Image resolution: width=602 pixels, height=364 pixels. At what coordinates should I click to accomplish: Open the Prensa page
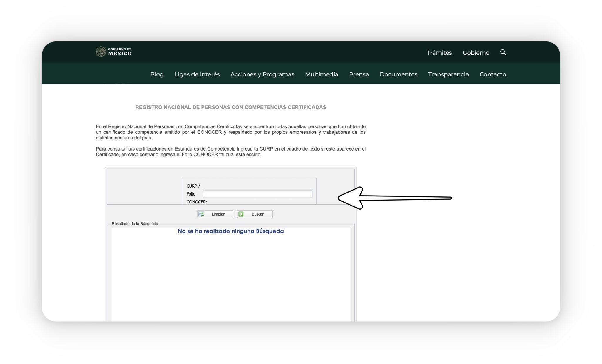coord(359,74)
